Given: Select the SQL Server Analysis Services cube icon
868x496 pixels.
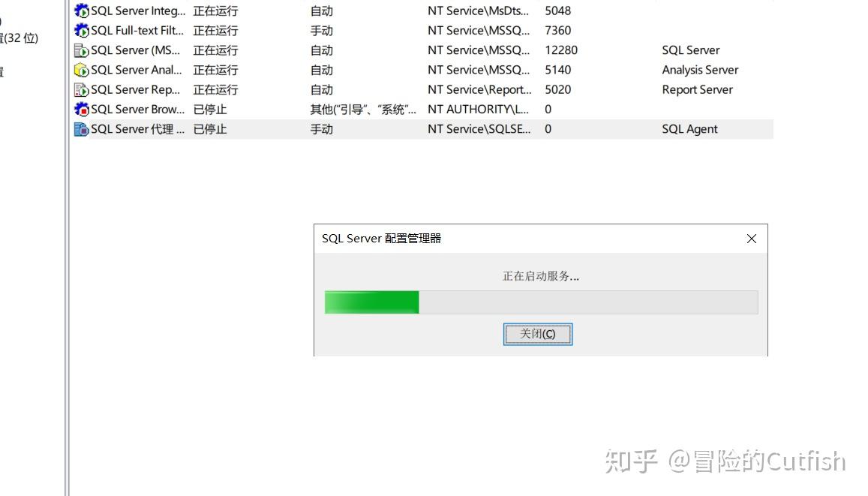Looking at the screenshot, I should (x=81, y=69).
